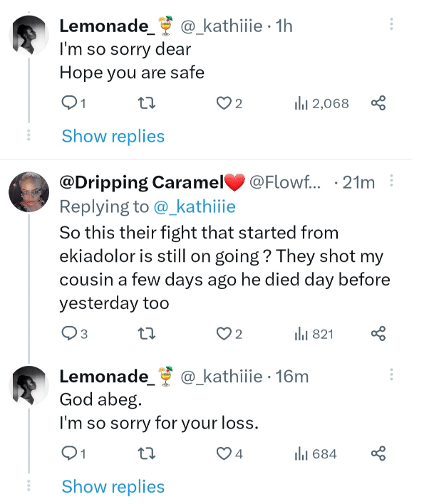429x504 pixels.
Task: Retweet the "Hope you are safe" tweet
Action: [x=145, y=104]
